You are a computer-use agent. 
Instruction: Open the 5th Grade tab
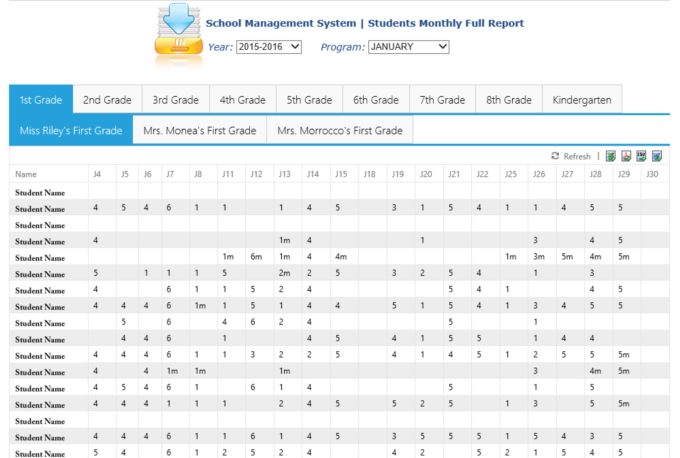point(309,100)
